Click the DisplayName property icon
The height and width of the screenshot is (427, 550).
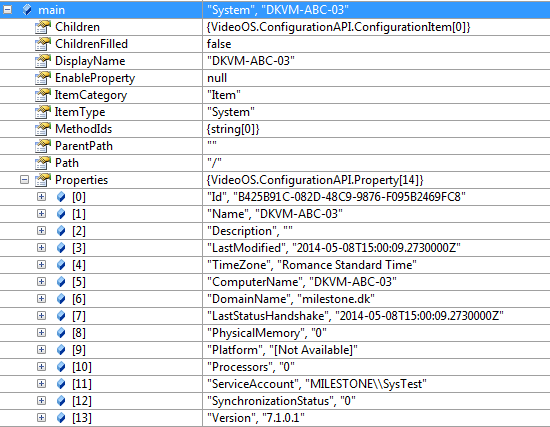pyautogui.click(x=43, y=61)
